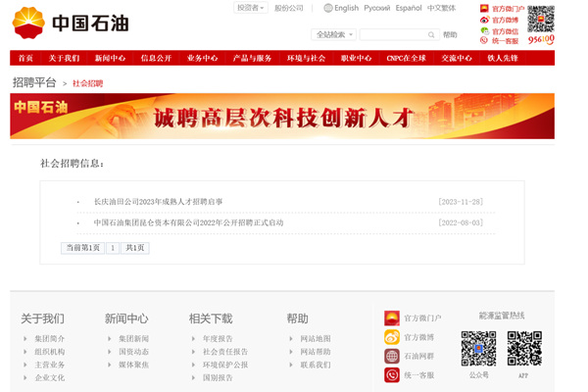Open 首页 in the red navigation bar
588x392 pixels.
25,58
